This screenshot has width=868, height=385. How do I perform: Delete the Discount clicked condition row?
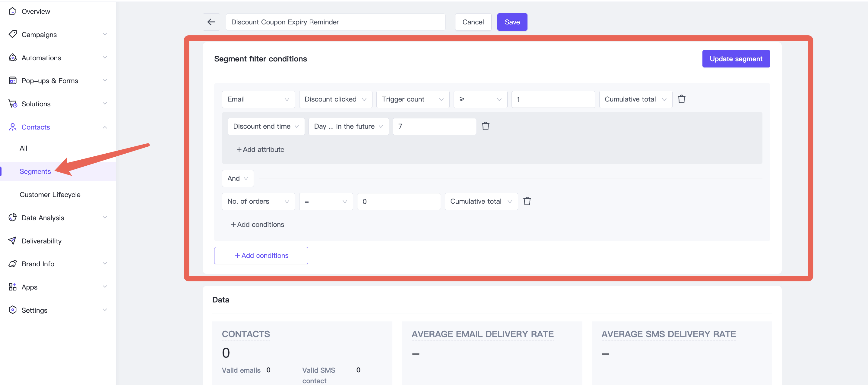tap(681, 99)
